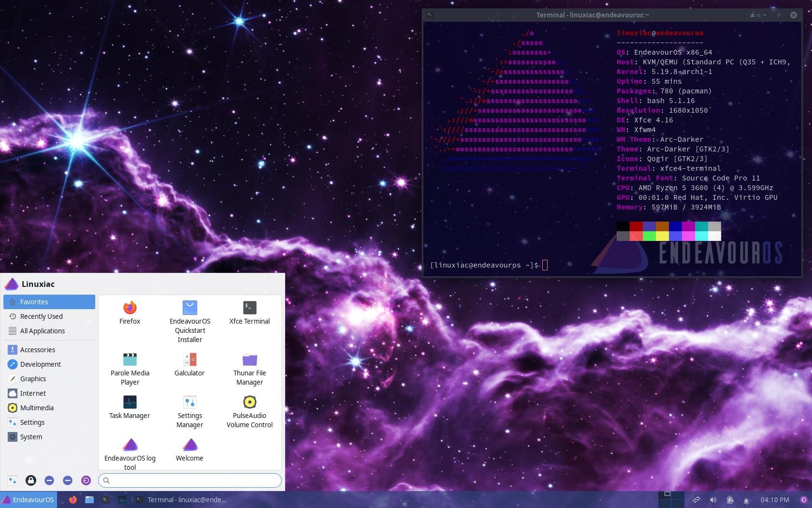Click Terminal window button in taskbar
812x508 pixels.
[181, 500]
